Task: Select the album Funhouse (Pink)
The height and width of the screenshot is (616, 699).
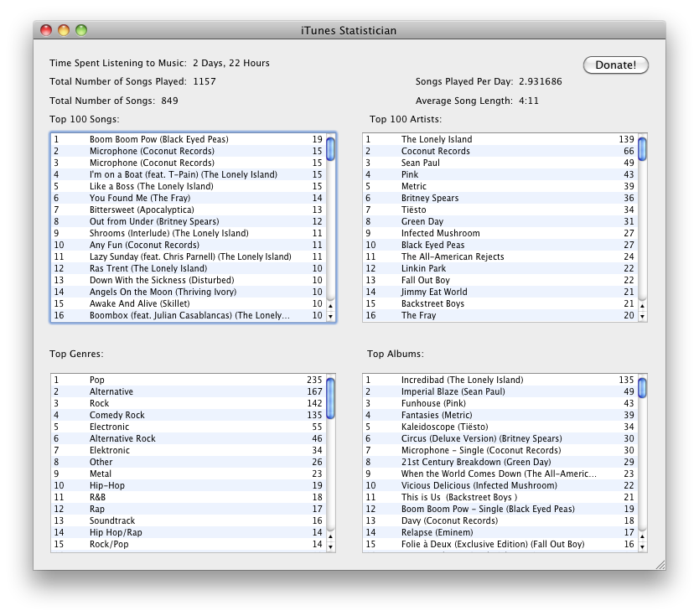Action: coord(500,403)
